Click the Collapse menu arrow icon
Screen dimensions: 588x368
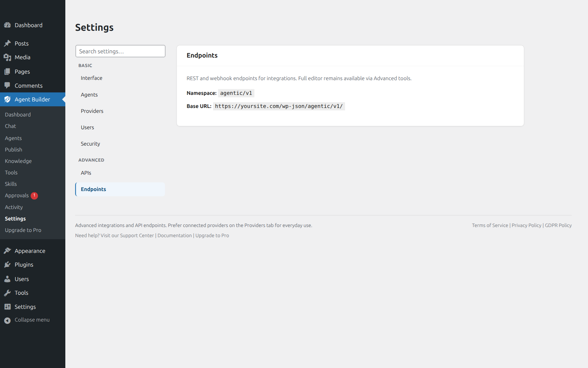click(7, 320)
